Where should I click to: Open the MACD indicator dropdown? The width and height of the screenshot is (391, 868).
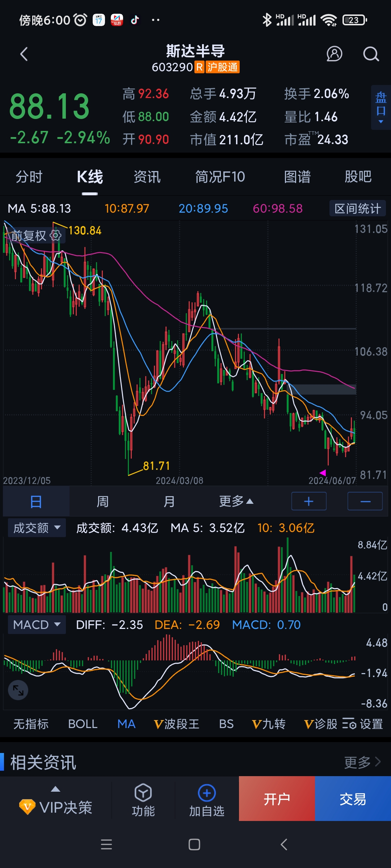(37, 625)
